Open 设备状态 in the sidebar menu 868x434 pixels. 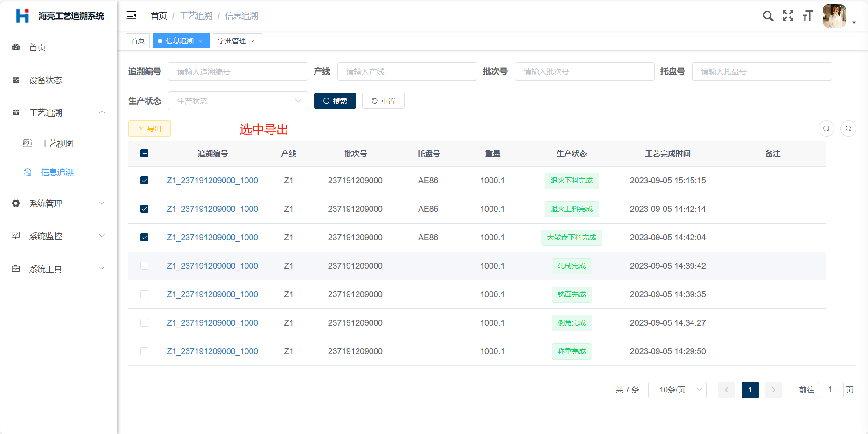58,80
